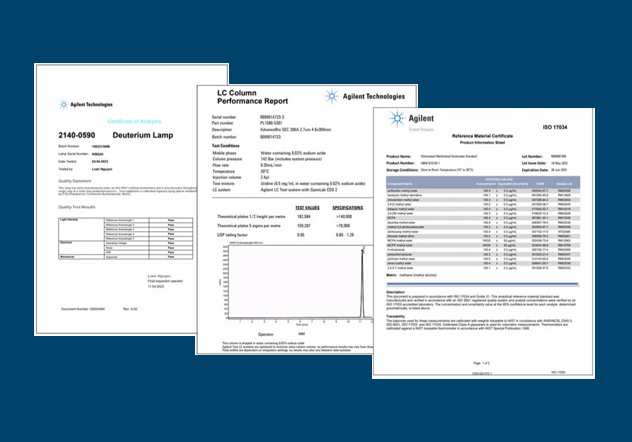Click the "Storage Conditions:" label

[x=402, y=170]
